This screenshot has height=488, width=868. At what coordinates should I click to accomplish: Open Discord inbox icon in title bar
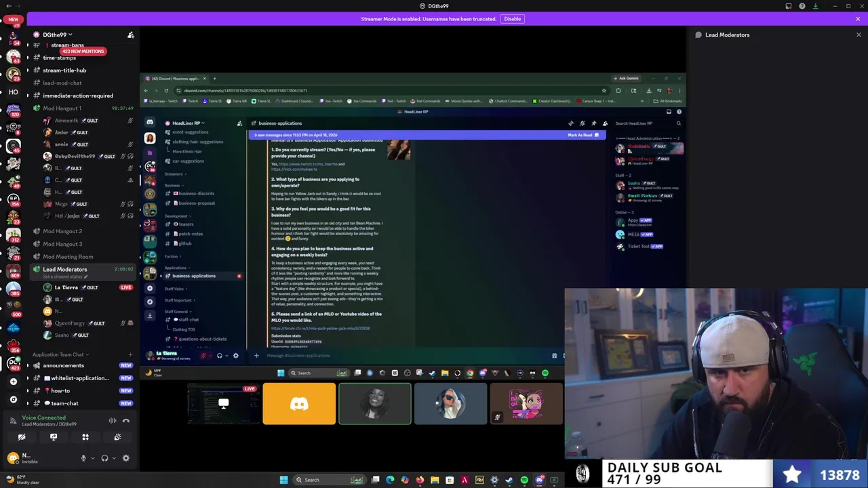tap(789, 6)
